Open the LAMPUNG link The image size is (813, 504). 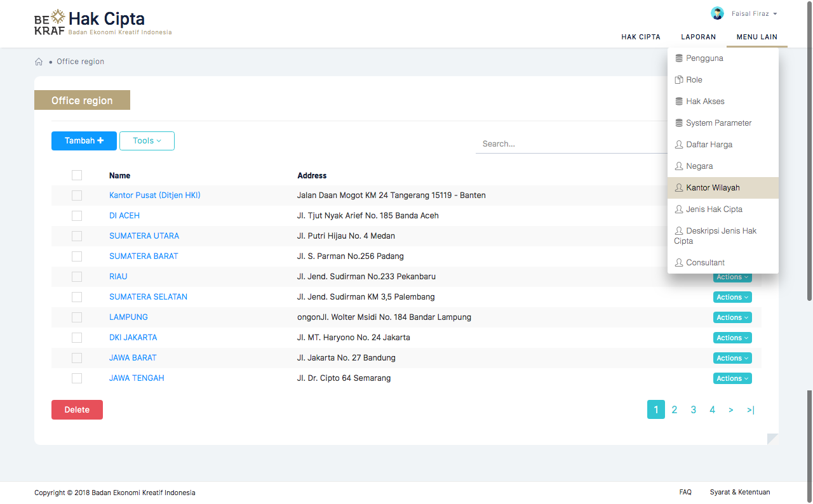pyautogui.click(x=128, y=317)
